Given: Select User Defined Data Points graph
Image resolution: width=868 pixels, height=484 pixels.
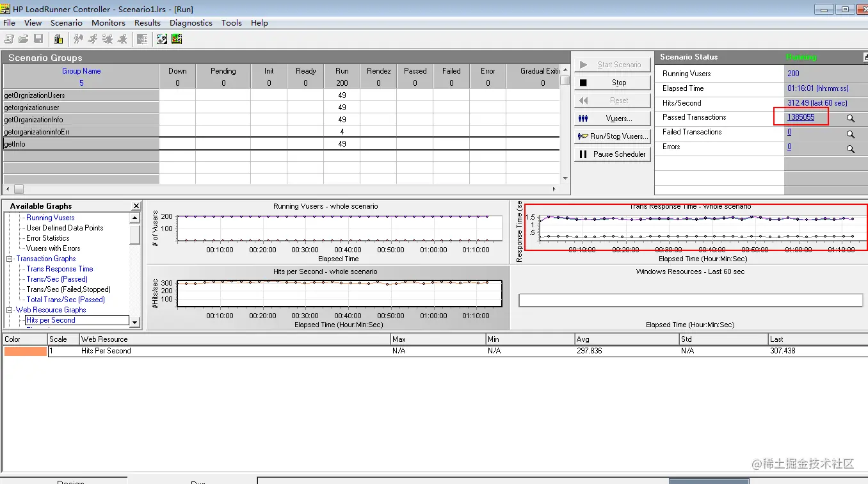Looking at the screenshot, I should pos(65,228).
